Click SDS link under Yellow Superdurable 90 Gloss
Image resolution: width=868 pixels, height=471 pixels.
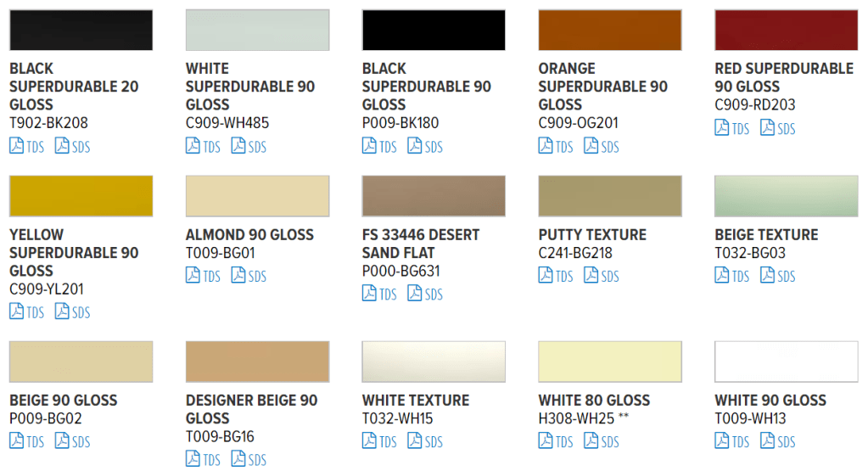[x=72, y=312]
